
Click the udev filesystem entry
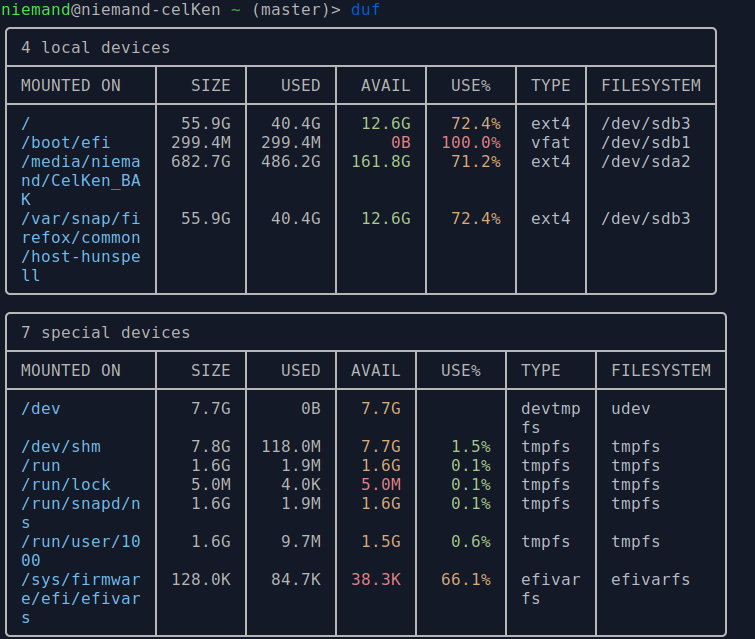tap(631, 409)
